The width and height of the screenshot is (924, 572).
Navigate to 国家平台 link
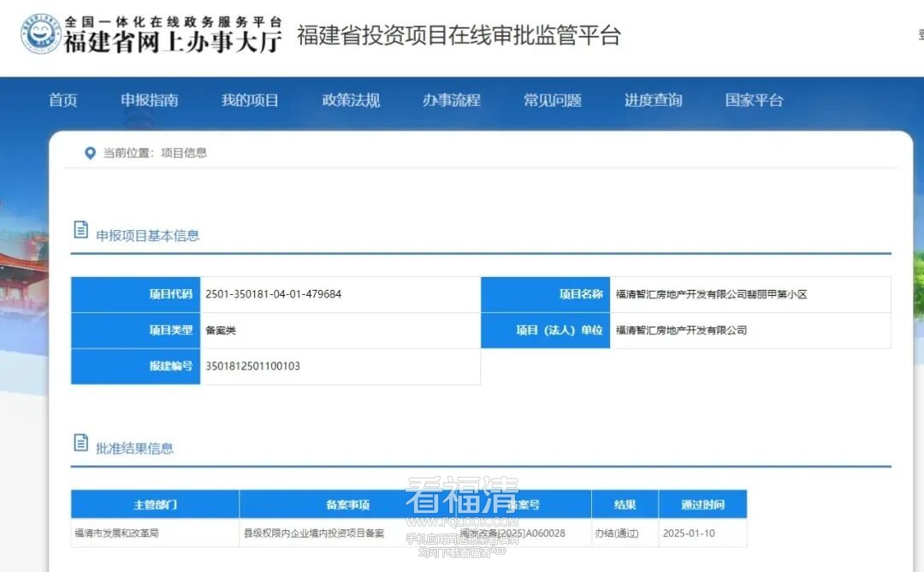(x=754, y=100)
